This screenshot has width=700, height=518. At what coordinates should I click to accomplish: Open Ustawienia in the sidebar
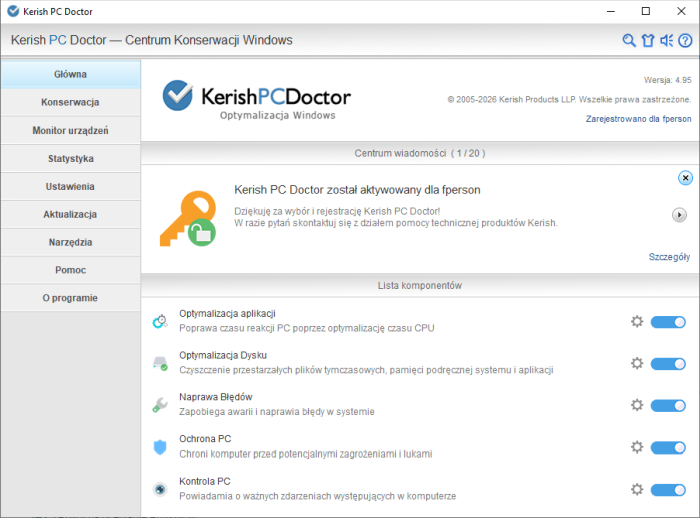pyautogui.click(x=71, y=186)
